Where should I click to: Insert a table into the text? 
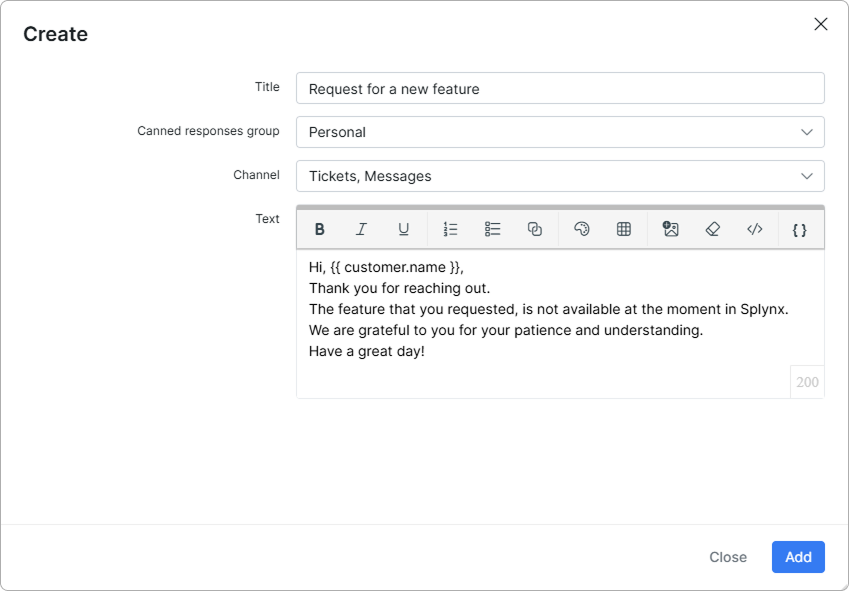click(624, 229)
